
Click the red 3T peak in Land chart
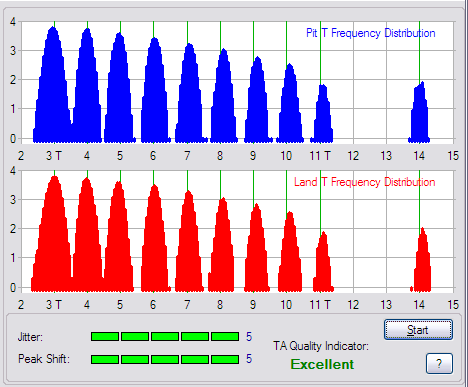(52, 233)
